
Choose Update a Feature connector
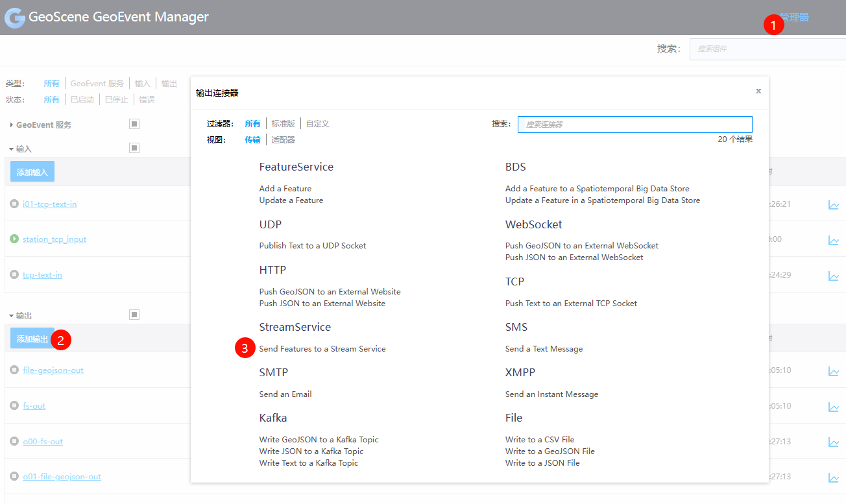291,200
